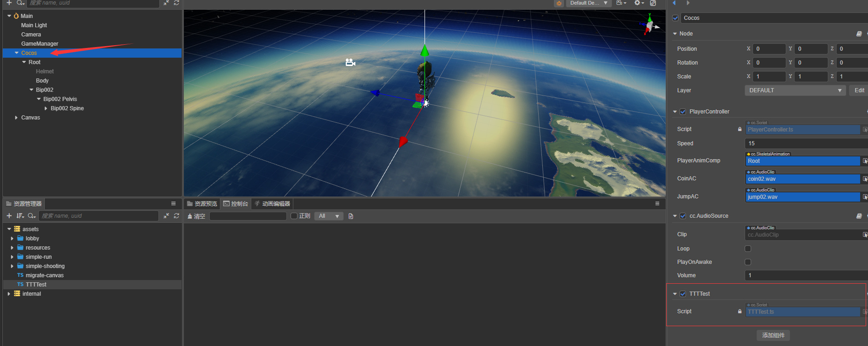Screen dimensions: 868x346
Task: Expand the lobby folder
Action: click(x=12, y=239)
